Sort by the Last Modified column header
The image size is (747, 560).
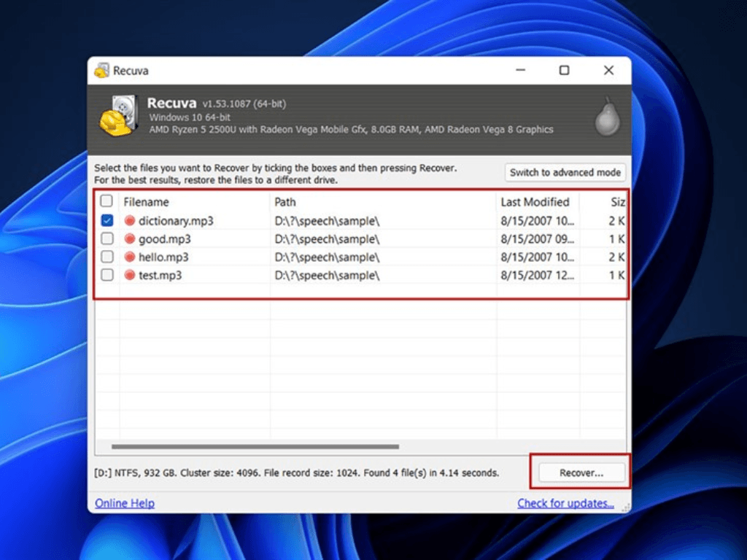tap(535, 202)
